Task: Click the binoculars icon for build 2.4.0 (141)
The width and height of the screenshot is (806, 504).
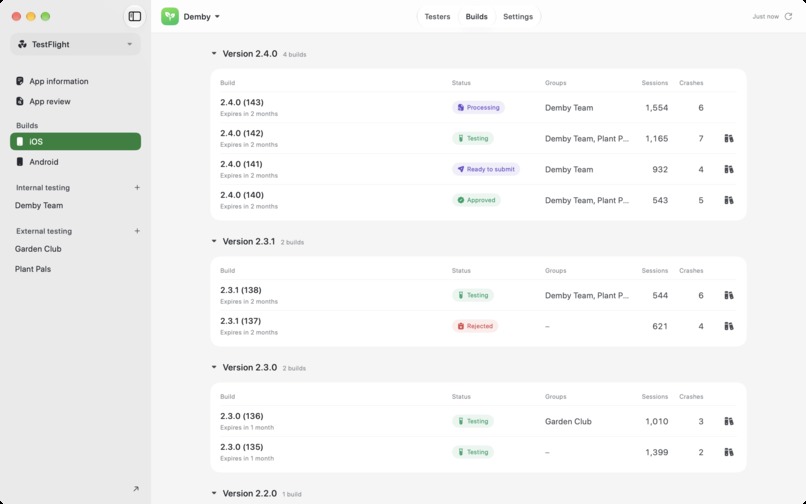Action: tap(729, 169)
